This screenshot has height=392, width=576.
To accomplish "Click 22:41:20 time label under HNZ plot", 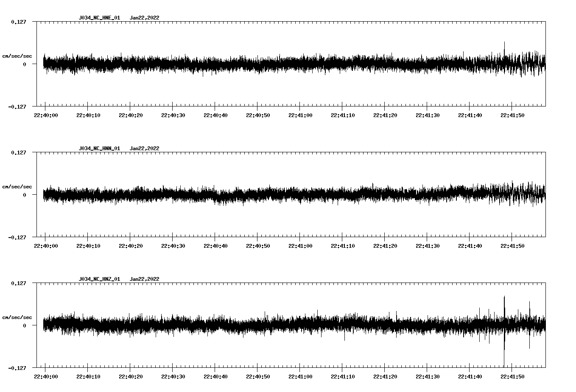I will click(385, 377).
